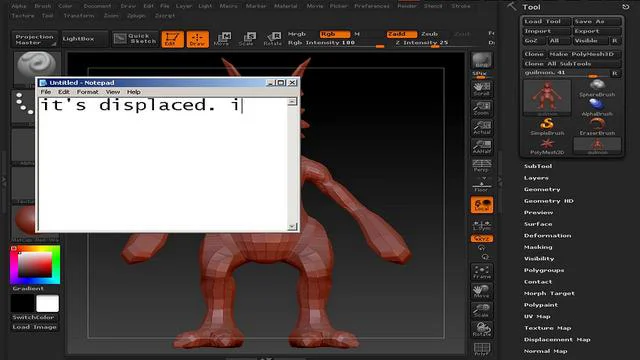Adjust the Rgb Intensity slider
This screenshot has height=360, width=640.
click(x=336, y=43)
